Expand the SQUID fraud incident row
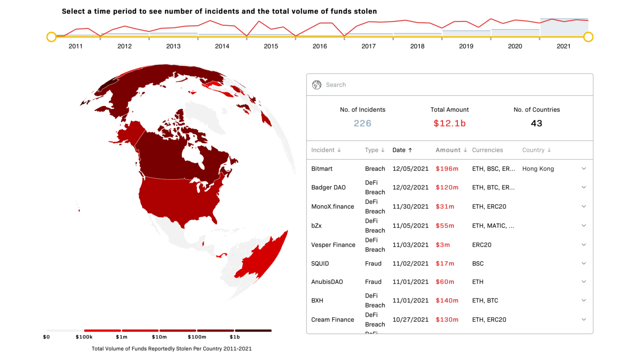Image resolution: width=644 pixels, height=363 pixels. coord(584,264)
